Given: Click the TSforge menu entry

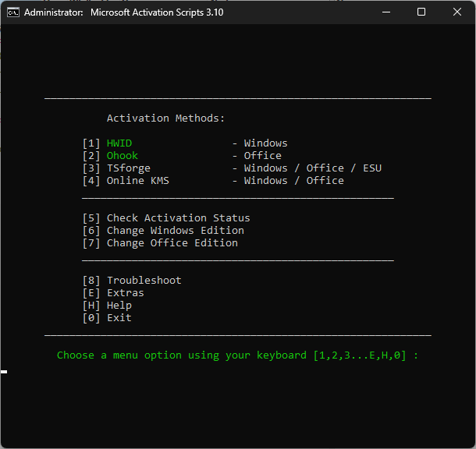Looking at the screenshot, I should [x=129, y=168].
